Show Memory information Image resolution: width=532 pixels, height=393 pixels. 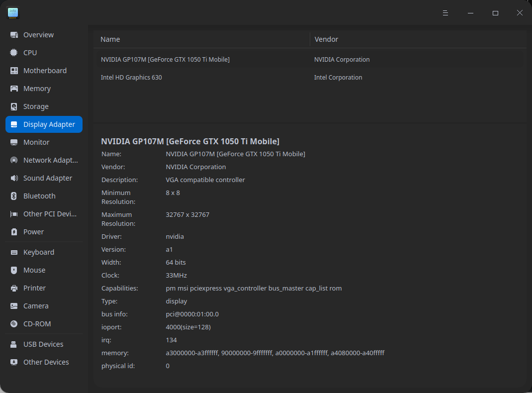[44, 89]
